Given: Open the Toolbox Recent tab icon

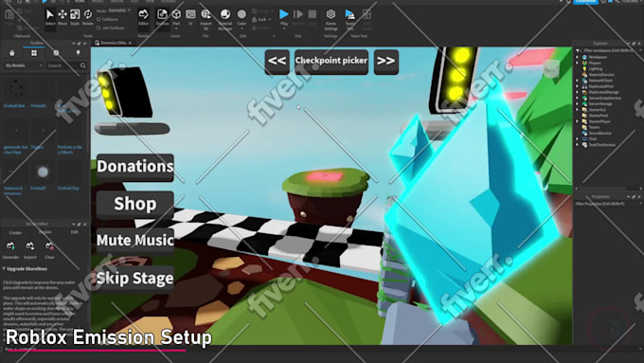Looking at the screenshot, I should (x=56, y=53).
